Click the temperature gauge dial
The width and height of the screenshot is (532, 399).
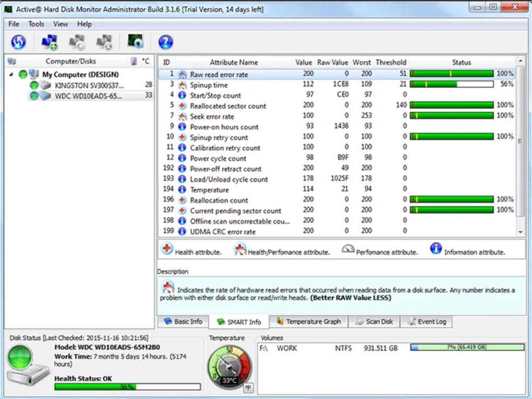229,368
